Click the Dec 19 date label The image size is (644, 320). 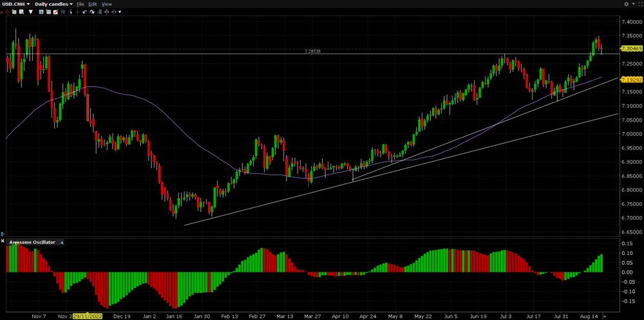pos(123,317)
